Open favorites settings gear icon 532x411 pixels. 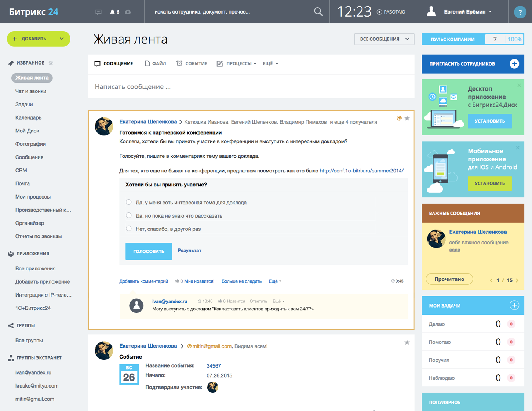[x=51, y=63]
